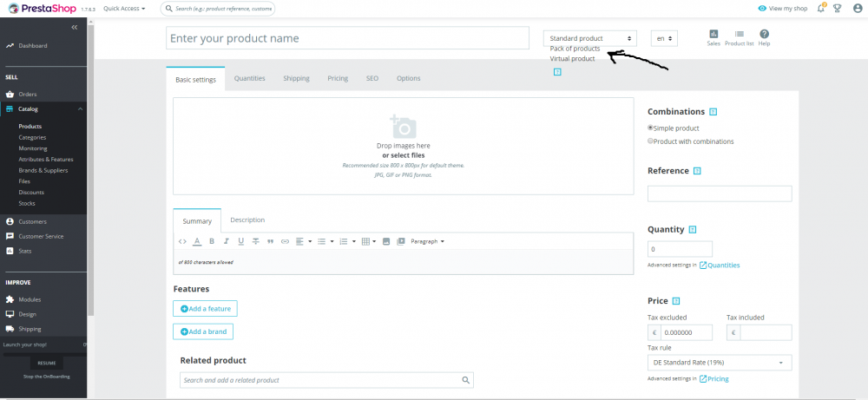The image size is (868, 400).
Task: Expand alignment options arrow
Action: (x=310, y=241)
